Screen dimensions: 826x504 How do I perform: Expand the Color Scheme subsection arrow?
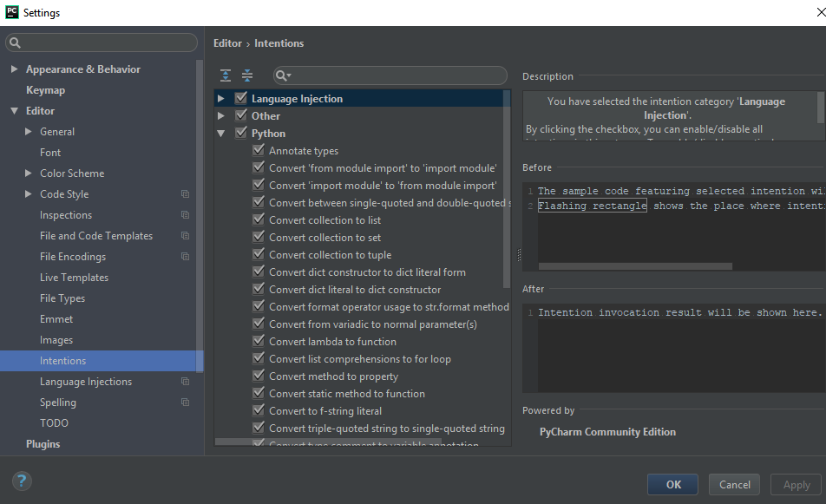tap(29, 173)
